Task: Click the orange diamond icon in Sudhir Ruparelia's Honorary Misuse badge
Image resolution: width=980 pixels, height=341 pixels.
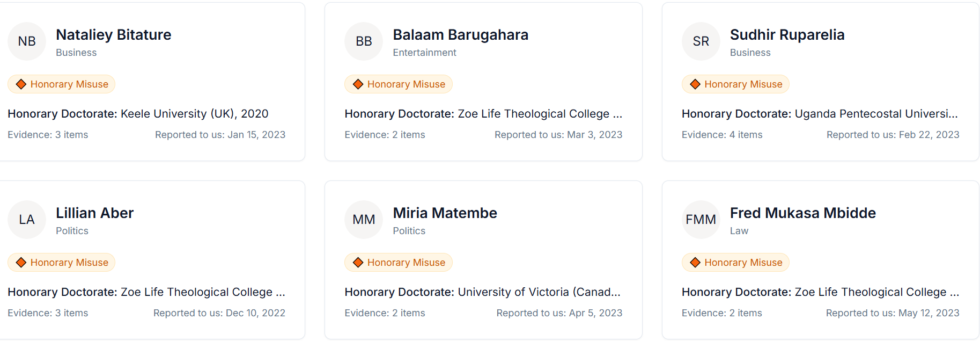Action: tap(695, 84)
